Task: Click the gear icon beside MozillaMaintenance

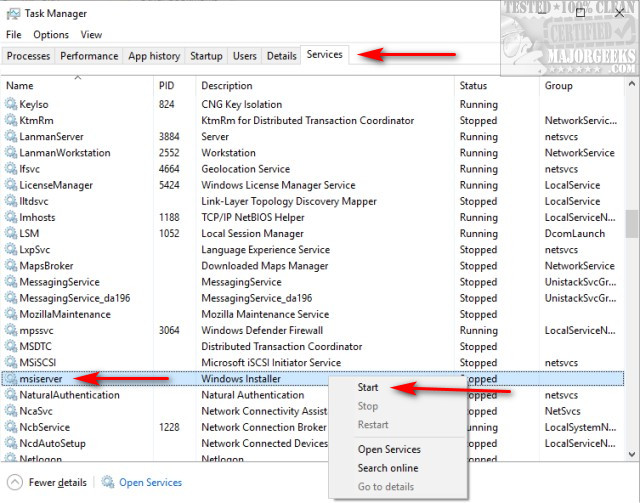Action: click(11, 314)
